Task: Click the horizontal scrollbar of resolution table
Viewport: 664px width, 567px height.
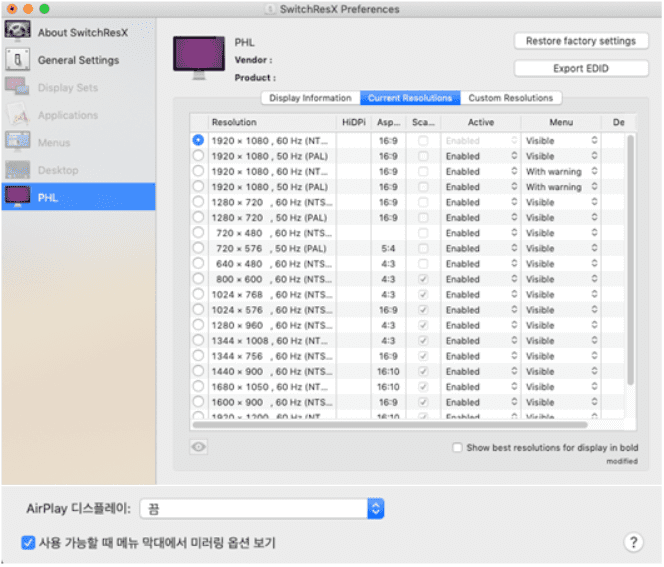Action: [390, 424]
